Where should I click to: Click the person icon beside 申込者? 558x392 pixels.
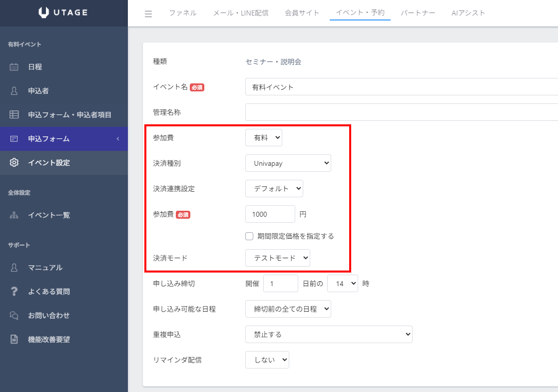click(x=14, y=91)
